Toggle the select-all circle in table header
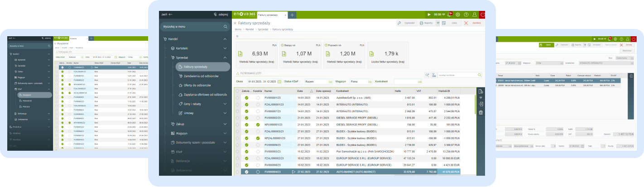The height and width of the screenshot is (187, 644). pyautogui.click(x=238, y=91)
